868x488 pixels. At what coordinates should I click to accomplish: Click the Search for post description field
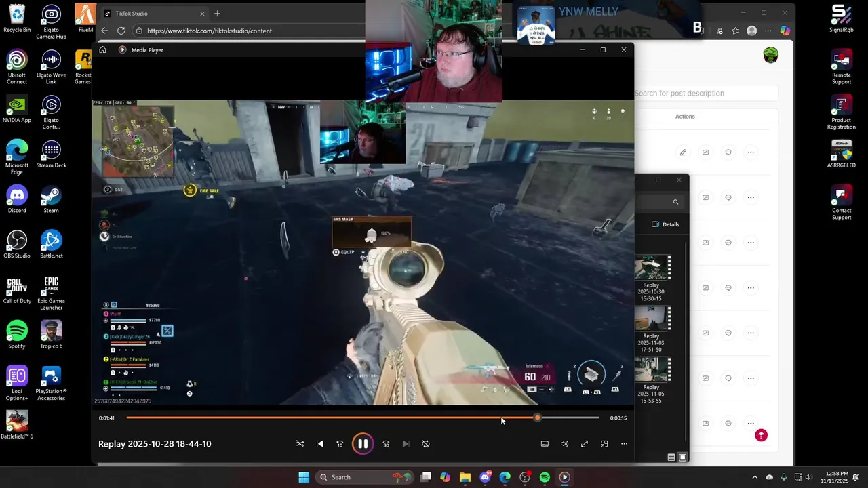(705, 94)
